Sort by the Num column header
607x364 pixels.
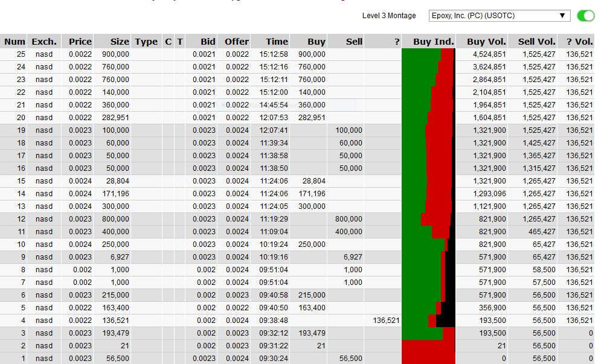pos(14,42)
